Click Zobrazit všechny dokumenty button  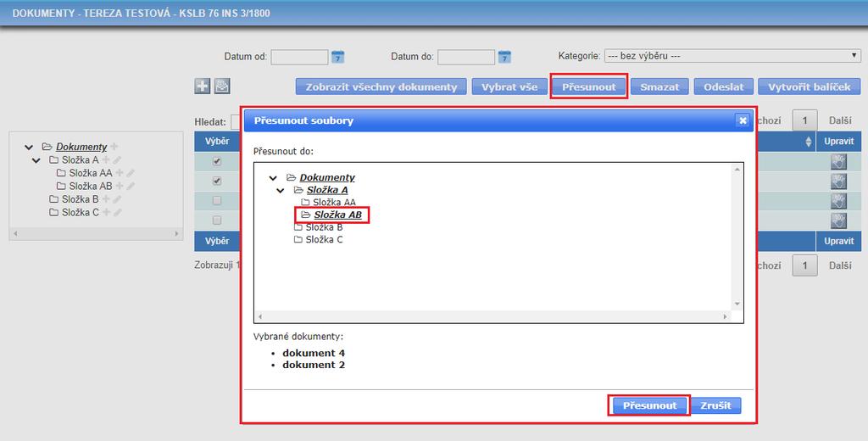pos(381,87)
